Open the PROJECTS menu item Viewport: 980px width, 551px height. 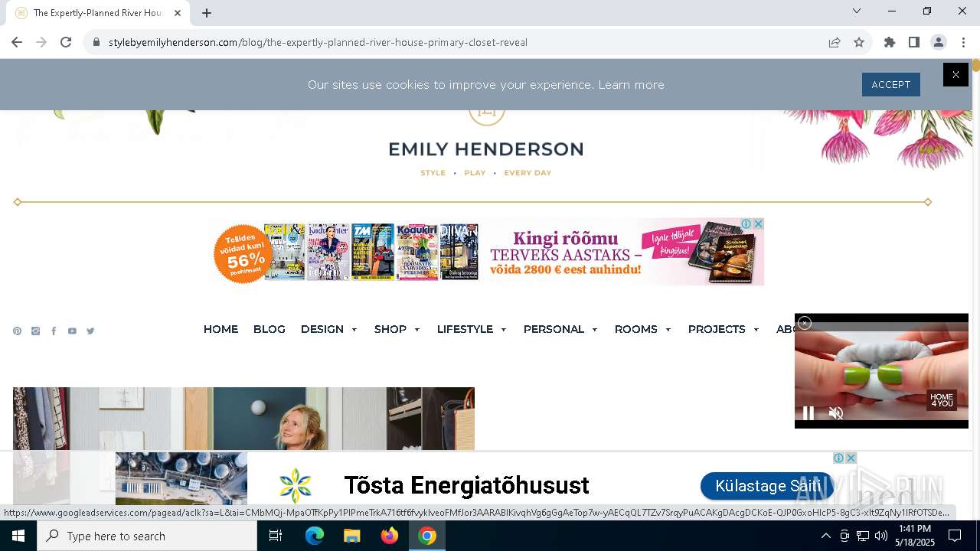(717, 329)
